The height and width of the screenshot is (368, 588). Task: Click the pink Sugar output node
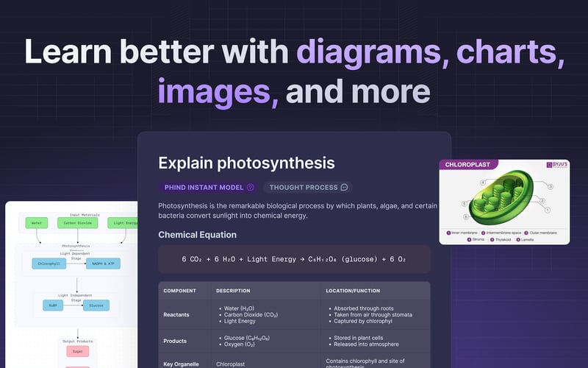(78, 352)
